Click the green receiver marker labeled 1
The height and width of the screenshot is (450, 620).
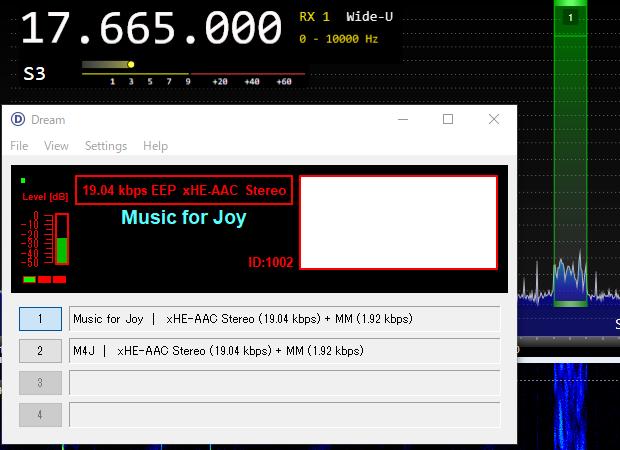click(571, 17)
